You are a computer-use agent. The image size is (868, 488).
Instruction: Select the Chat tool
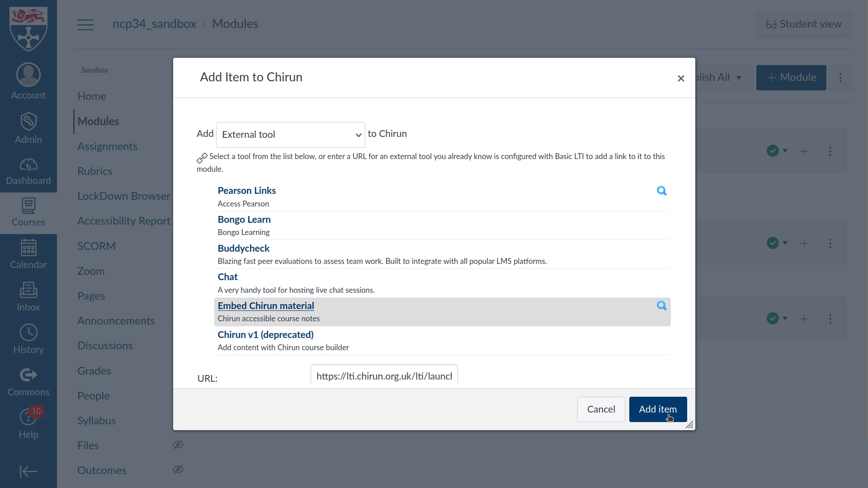[x=227, y=277]
